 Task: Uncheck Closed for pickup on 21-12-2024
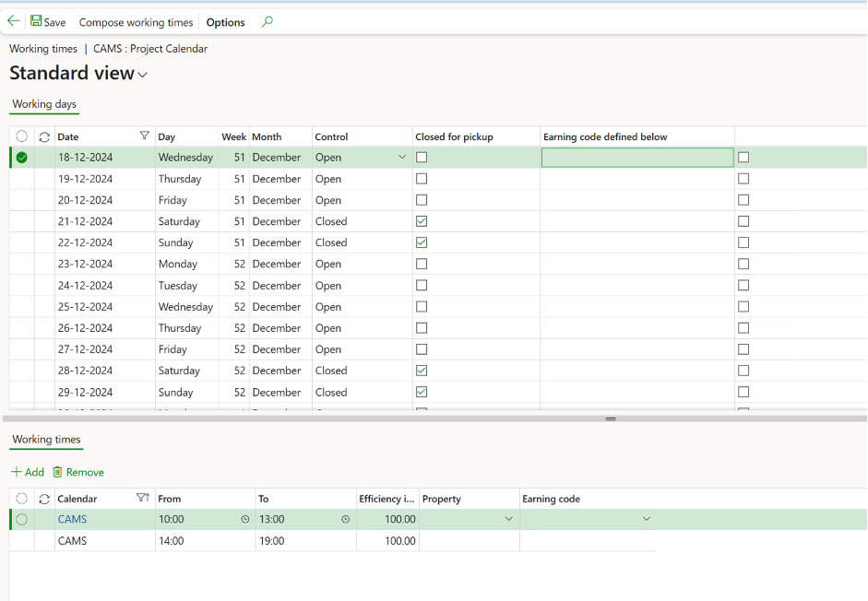coord(422,221)
